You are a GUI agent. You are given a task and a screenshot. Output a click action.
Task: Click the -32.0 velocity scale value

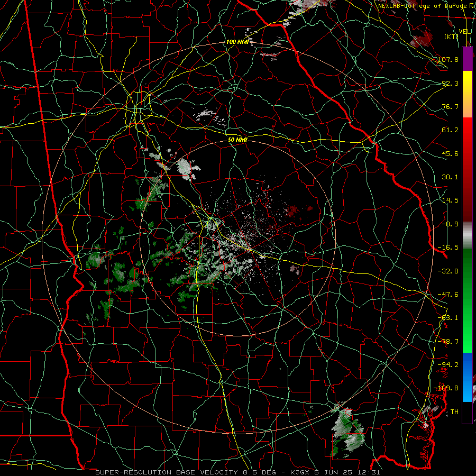point(448,271)
